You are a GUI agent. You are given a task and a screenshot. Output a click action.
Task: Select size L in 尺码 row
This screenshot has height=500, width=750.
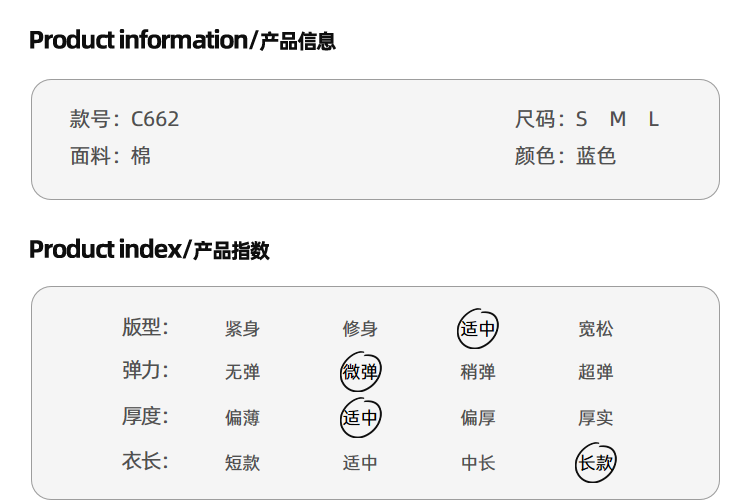pos(654,120)
